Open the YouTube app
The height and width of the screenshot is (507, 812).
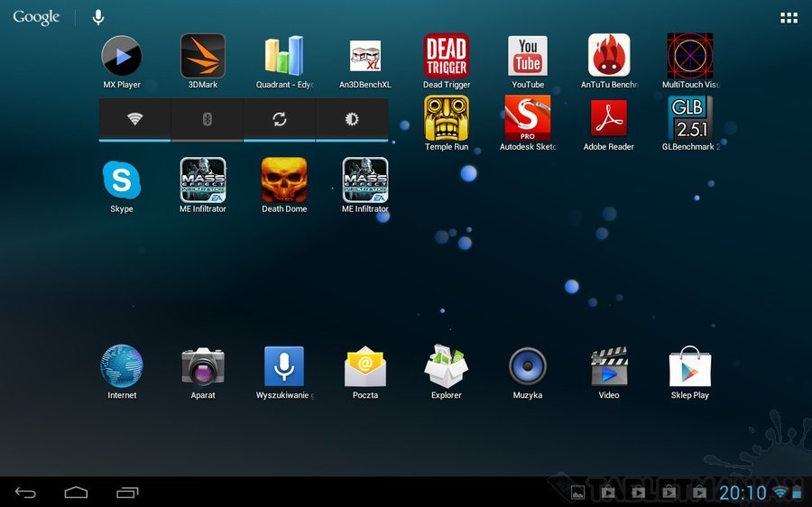(x=528, y=56)
